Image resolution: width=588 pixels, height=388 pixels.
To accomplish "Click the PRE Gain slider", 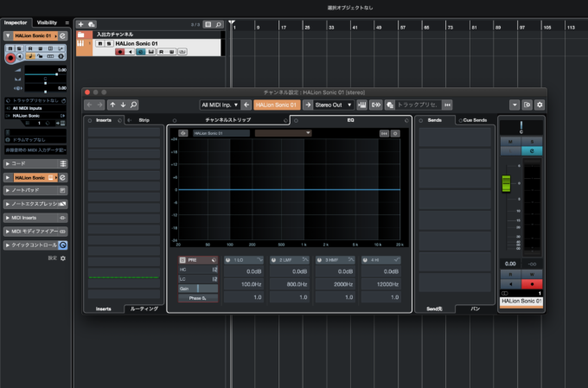I will [x=198, y=289].
